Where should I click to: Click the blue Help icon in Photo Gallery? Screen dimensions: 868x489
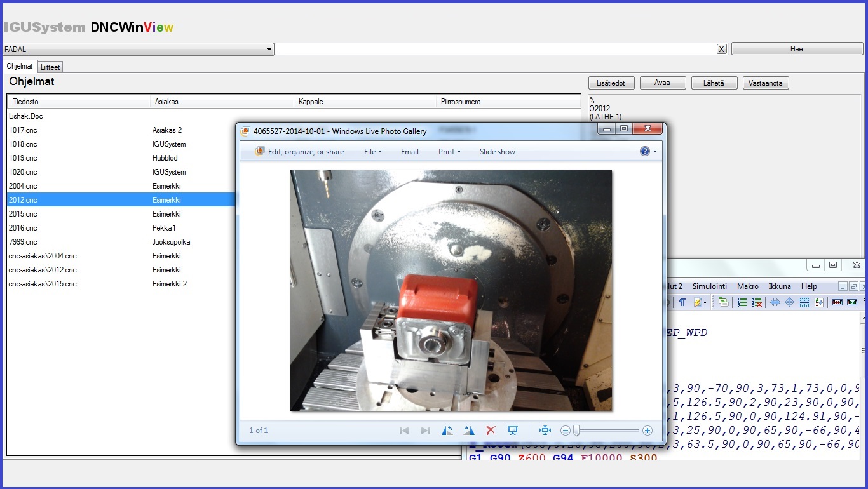pos(645,152)
